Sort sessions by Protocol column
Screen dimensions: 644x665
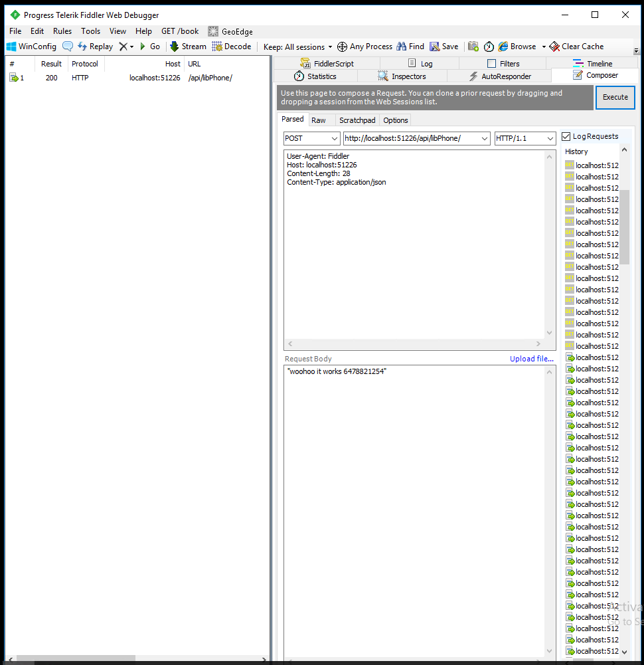(85, 64)
